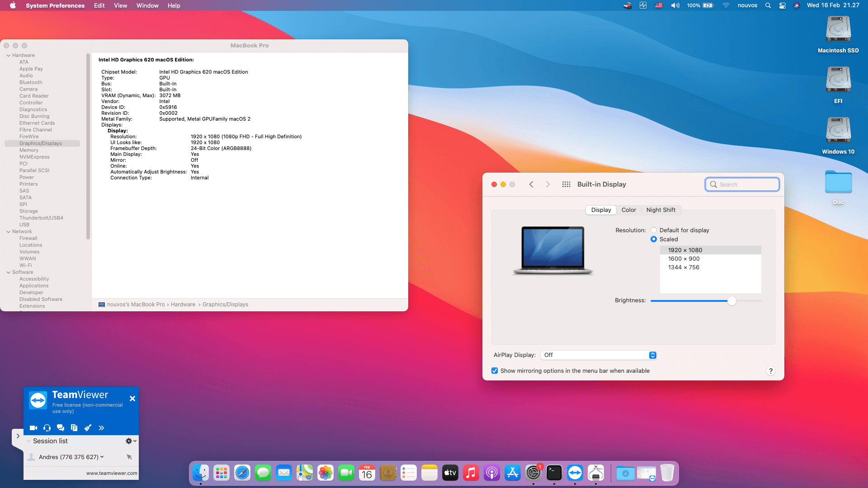Screen dimensions: 868x488
Task: Select the Scaled resolution option
Action: coord(653,239)
